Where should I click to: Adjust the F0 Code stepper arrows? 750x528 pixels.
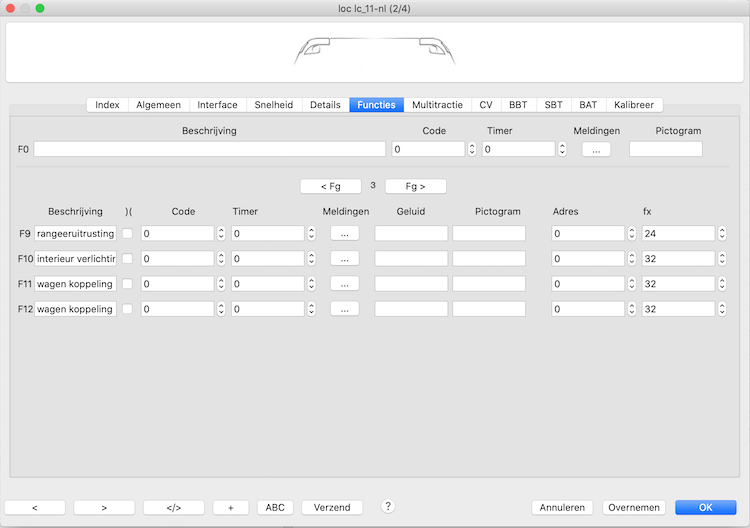[x=472, y=149]
